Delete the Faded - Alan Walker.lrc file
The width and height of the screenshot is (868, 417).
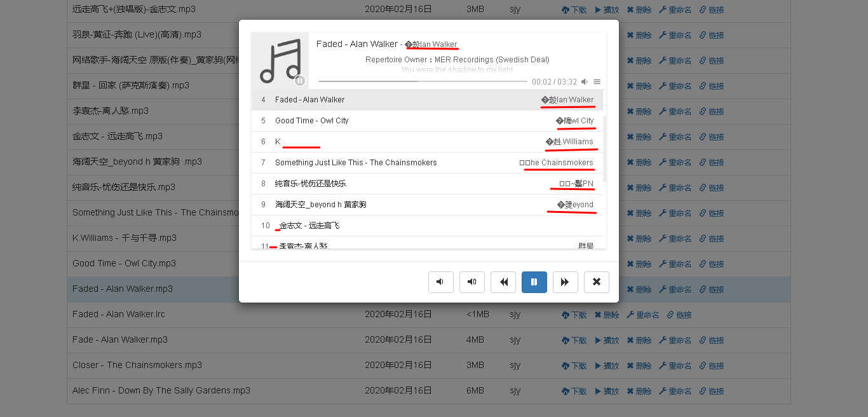point(607,315)
